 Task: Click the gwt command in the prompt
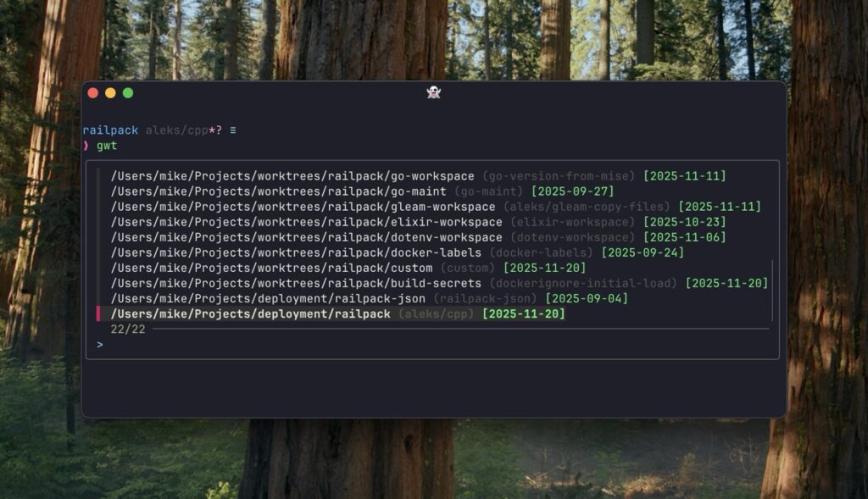pos(107,146)
